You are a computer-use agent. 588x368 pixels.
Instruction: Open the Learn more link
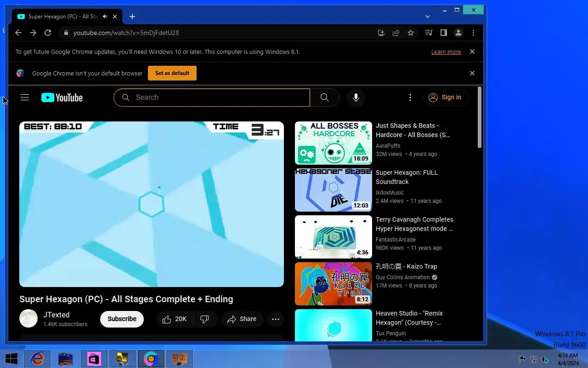point(446,52)
